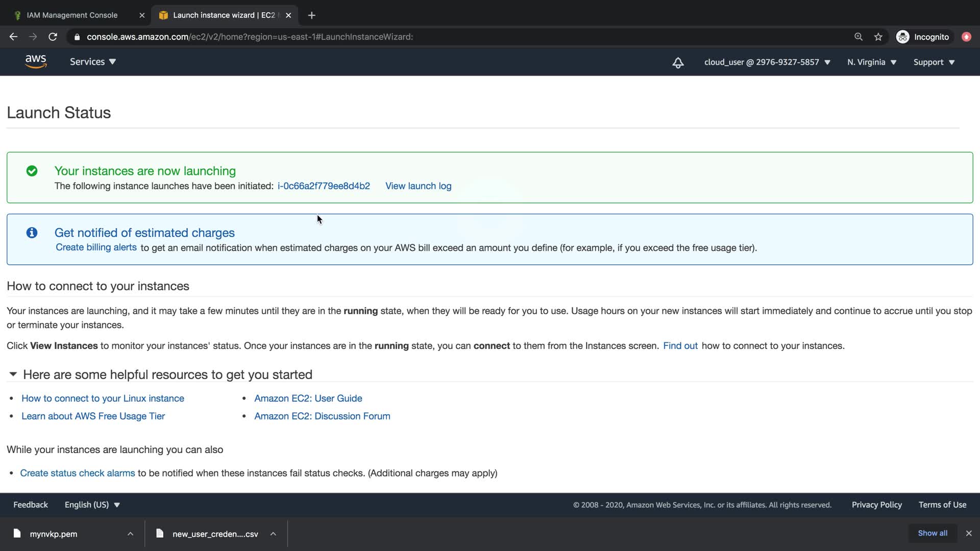Viewport: 980px width, 551px height.
Task: Open Create billing alerts link
Action: (96, 247)
